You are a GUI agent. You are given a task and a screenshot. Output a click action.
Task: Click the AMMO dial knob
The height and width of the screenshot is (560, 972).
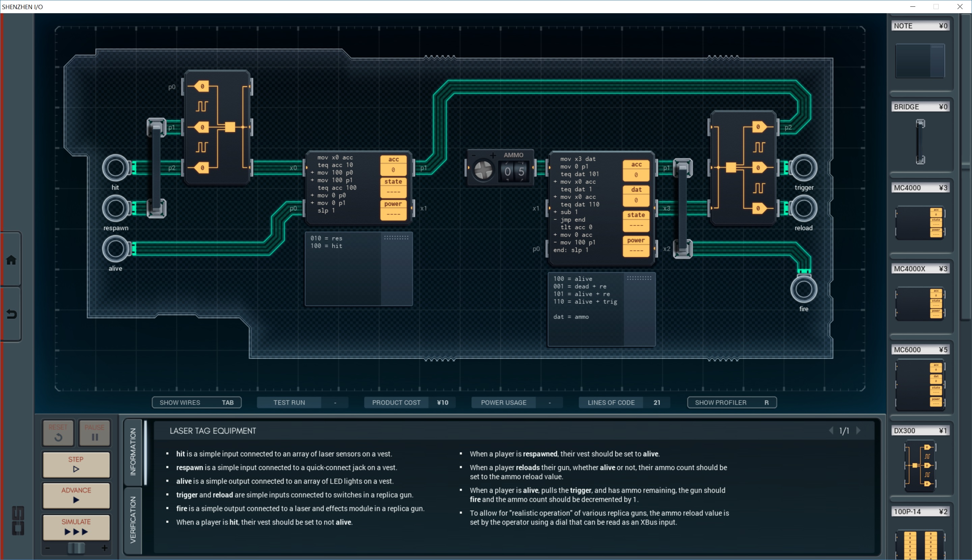pos(483,170)
